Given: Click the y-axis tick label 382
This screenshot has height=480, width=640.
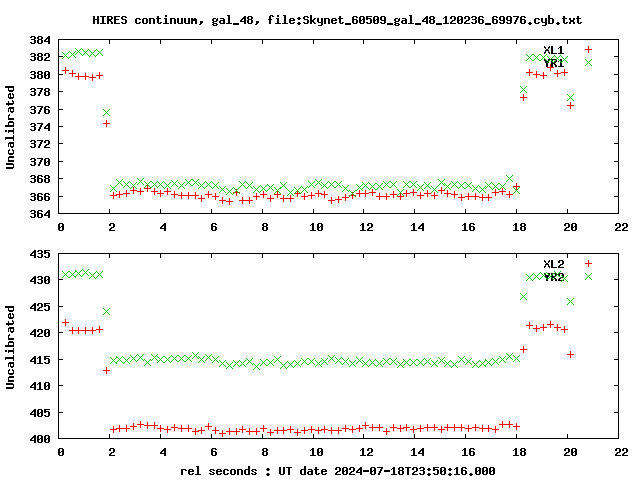Looking at the screenshot, I should (40, 57).
